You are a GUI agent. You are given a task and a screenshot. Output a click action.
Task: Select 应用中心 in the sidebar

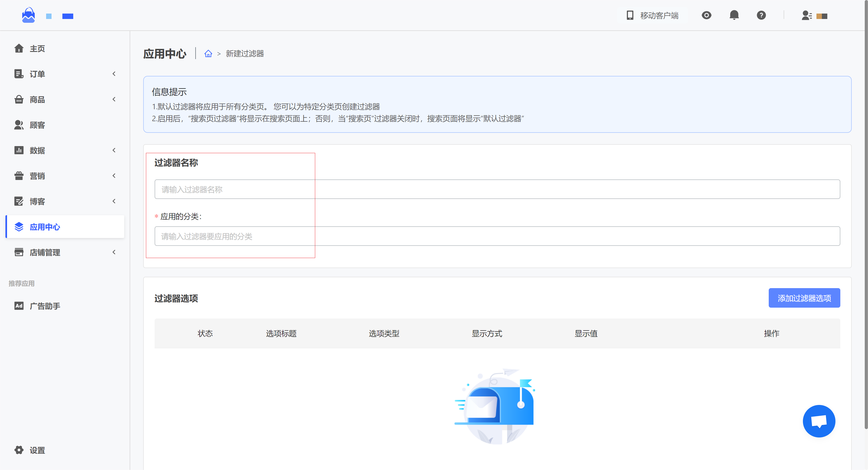click(x=44, y=227)
